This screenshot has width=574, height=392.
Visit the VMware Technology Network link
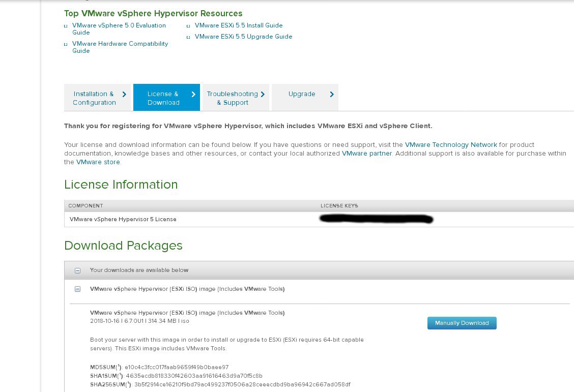coord(451,145)
